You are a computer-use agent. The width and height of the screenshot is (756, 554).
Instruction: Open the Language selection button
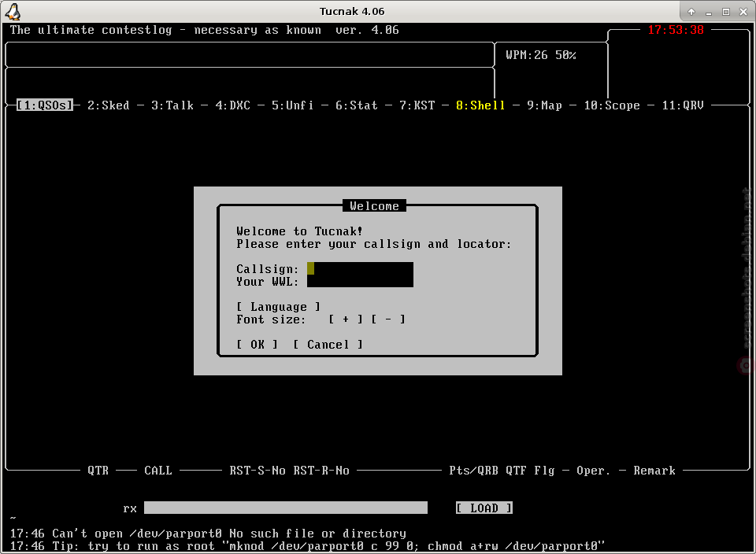pyautogui.click(x=278, y=306)
